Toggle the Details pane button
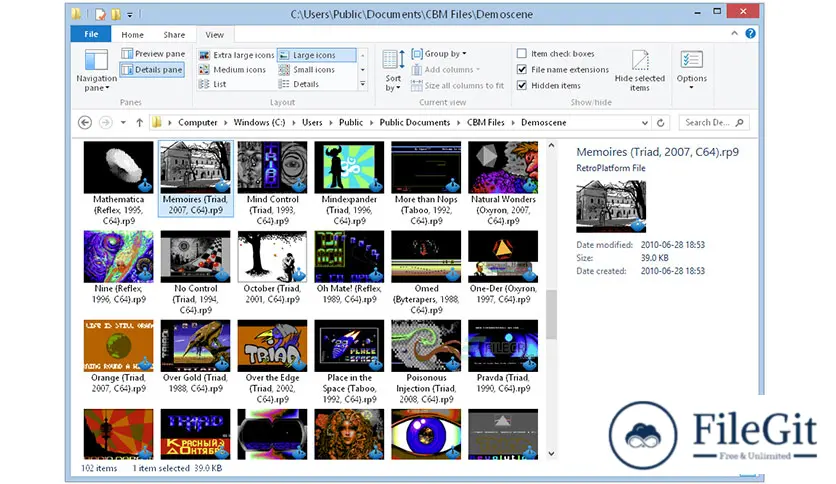The height and width of the screenshot is (484, 836). click(x=152, y=69)
